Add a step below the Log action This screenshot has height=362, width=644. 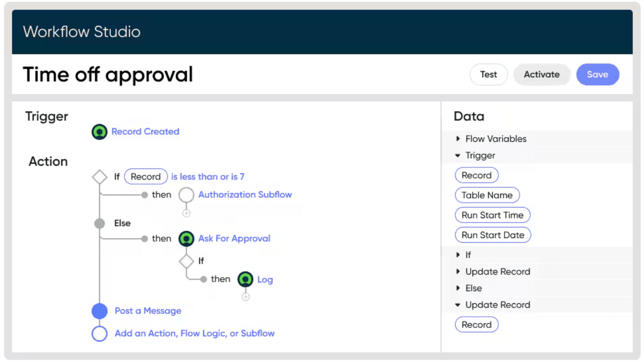[246, 297]
